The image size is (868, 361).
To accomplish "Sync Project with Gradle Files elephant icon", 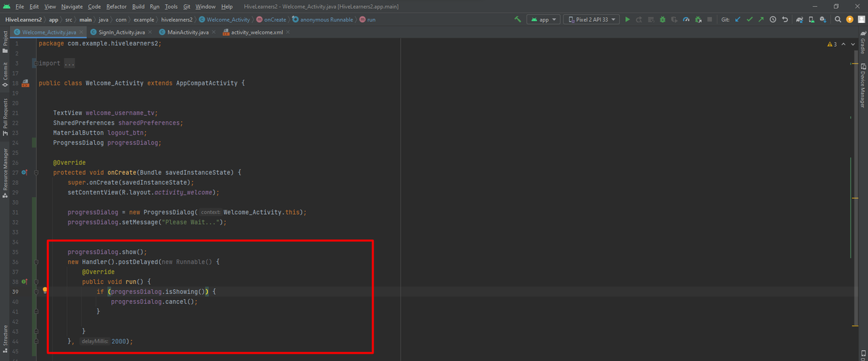I will [x=800, y=20].
